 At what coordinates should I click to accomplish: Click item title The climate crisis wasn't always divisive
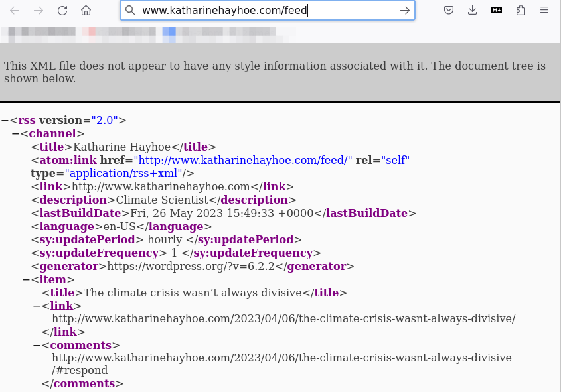point(193,293)
